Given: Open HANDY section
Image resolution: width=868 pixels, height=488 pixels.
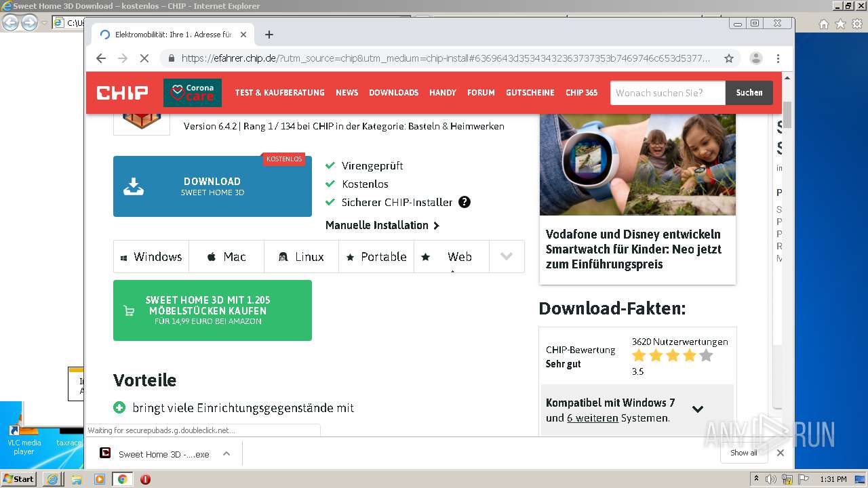Looking at the screenshot, I should (x=443, y=93).
